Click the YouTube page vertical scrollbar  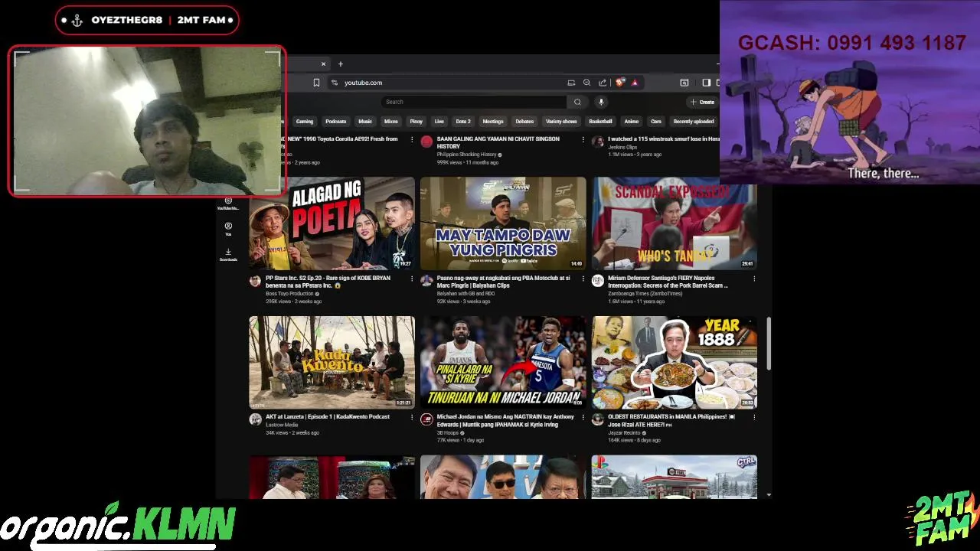tap(768, 344)
